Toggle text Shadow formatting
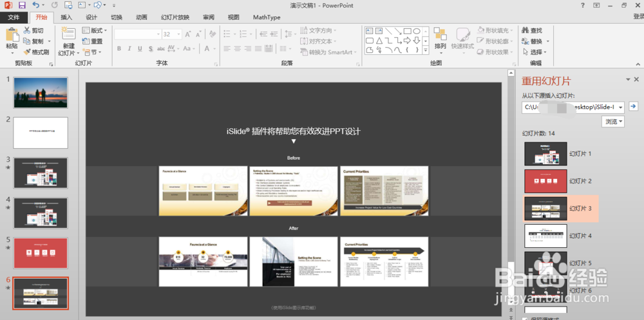Image resolution: width=644 pixels, height=320 pixels. (x=151, y=48)
